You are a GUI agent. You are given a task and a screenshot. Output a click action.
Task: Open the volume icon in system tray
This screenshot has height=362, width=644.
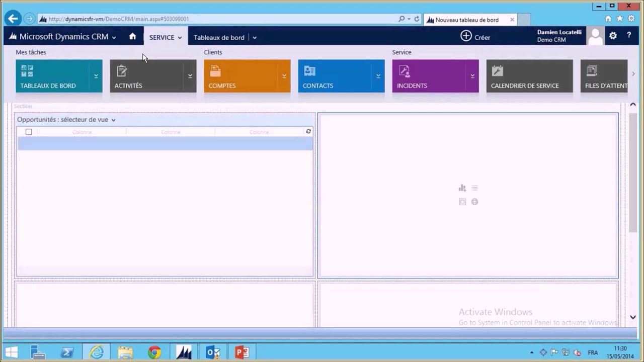(578, 352)
